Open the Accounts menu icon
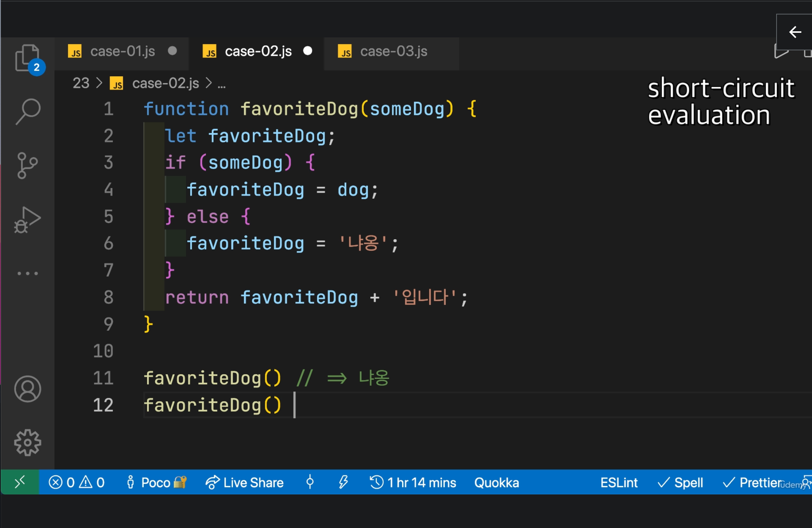Viewport: 812px width, 528px height. (x=27, y=389)
